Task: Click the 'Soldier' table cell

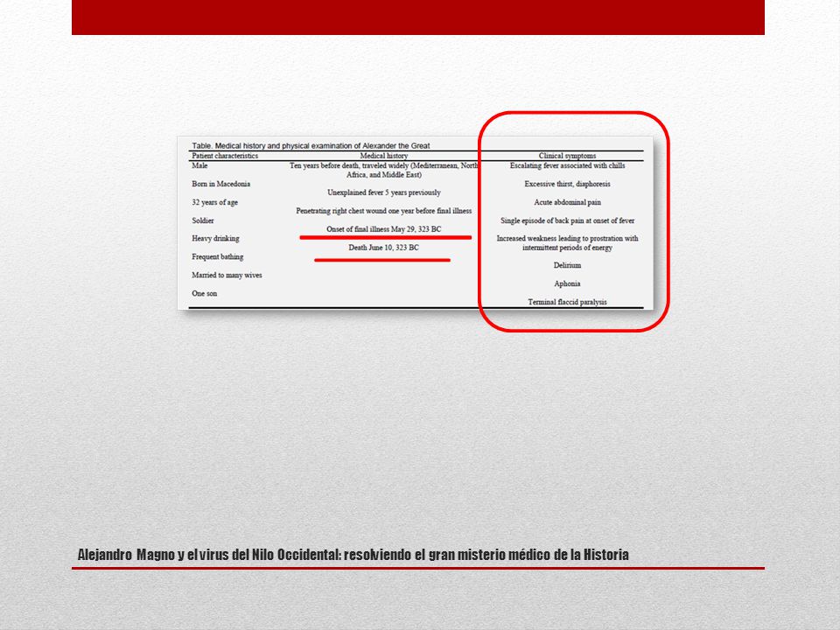Action: [x=203, y=220]
